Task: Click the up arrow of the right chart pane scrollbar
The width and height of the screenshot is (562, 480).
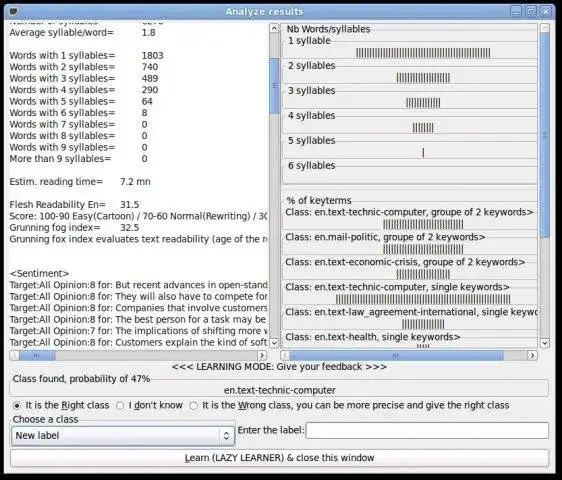Action: 544,28
